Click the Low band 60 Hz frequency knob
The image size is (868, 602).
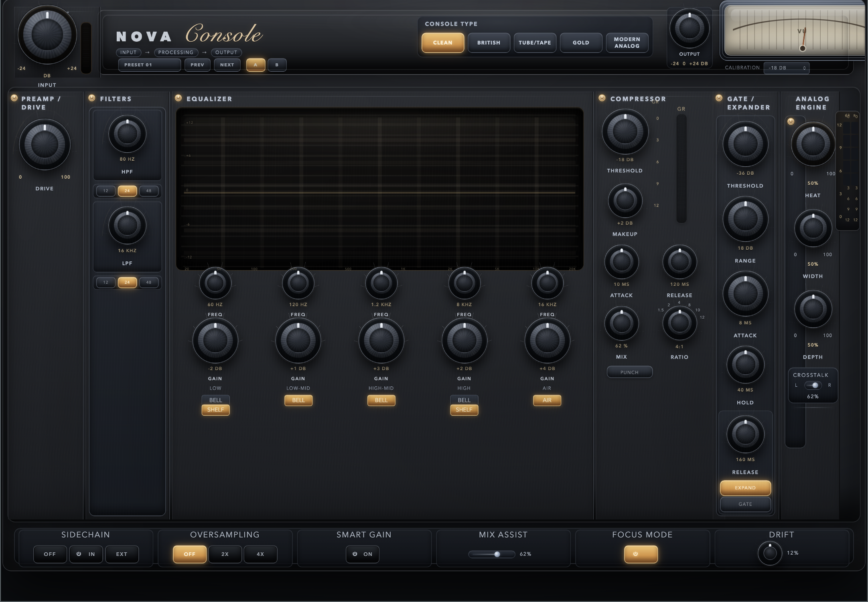click(215, 283)
